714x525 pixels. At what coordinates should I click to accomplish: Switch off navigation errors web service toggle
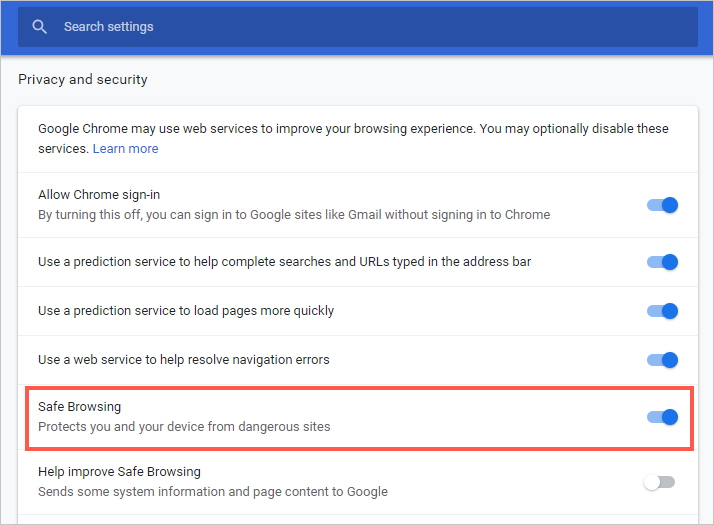(662, 360)
